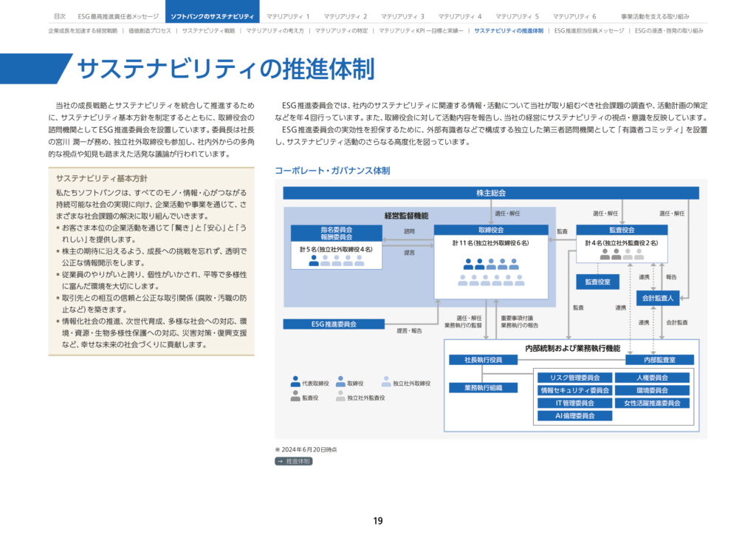Open 事業活動を支える取り組み tab
The image size is (756, 535).
tap(655, 16)
